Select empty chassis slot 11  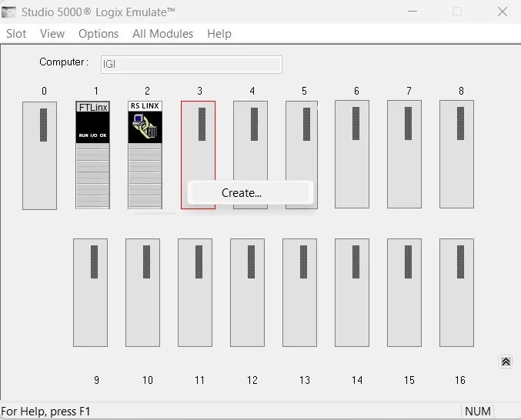pyautogui.click(x=195, y=292)
